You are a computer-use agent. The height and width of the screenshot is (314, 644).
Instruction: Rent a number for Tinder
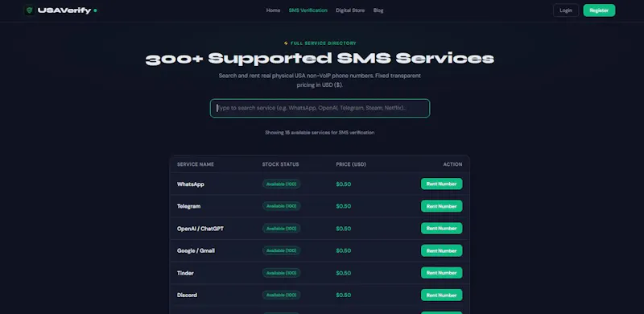(x=441, y=272)
